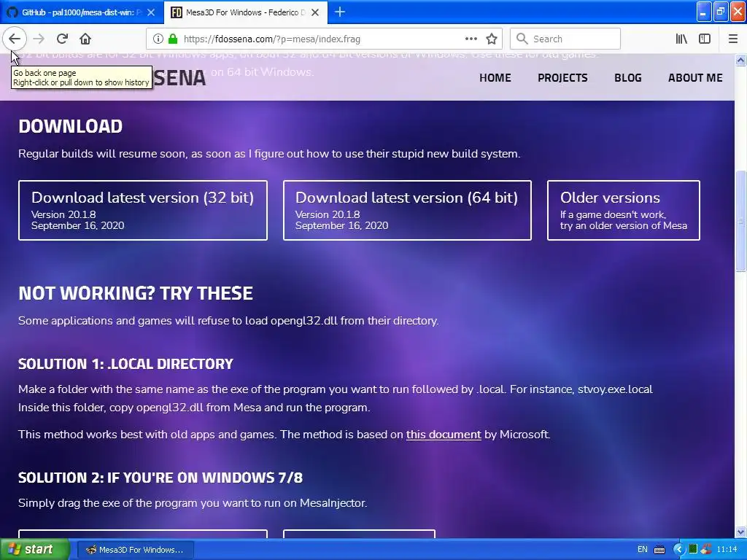Click the green secure connection padlock
The image size is (747, 560).
173,39
